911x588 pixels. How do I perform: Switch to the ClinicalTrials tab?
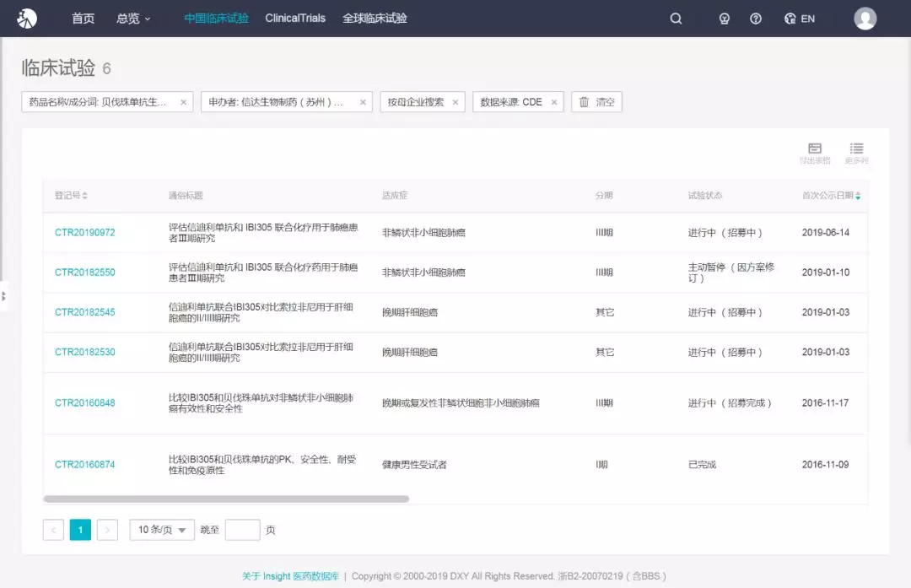(295, 19)
